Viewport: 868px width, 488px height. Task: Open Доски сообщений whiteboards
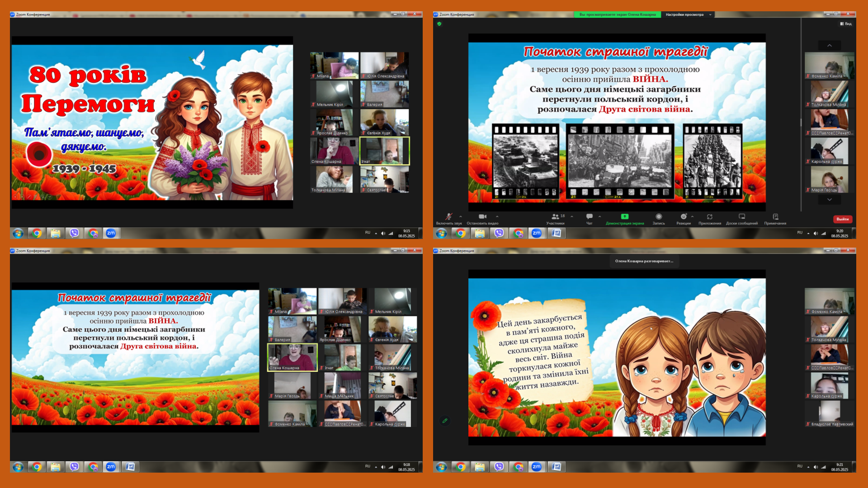click(x=742, y=219)
